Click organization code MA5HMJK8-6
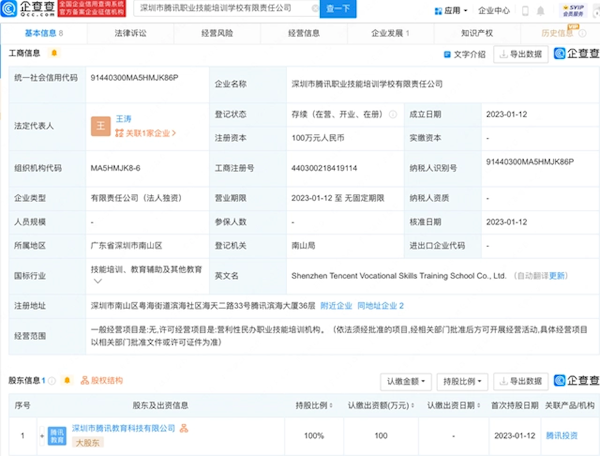The image size is (600, 456). (x=115, y=168)
